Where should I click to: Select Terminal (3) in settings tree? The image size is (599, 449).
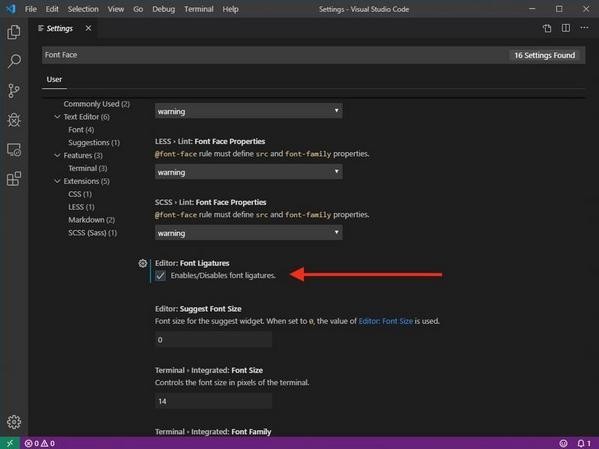pos(87,169)
